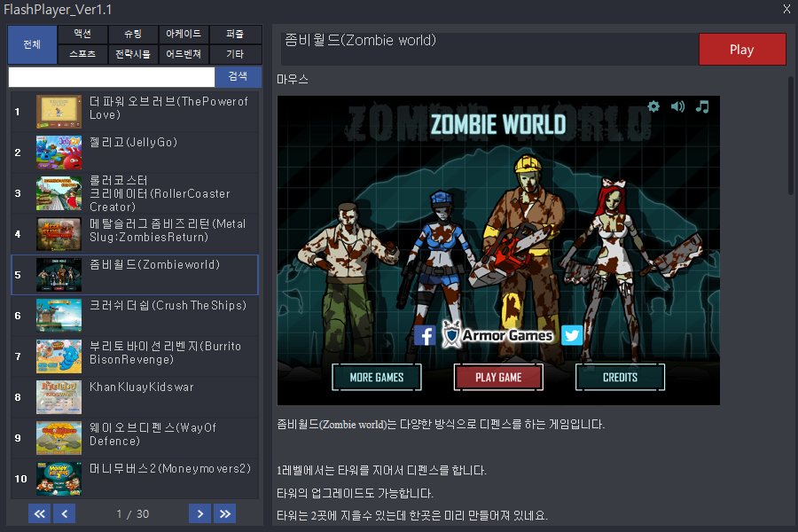The width and height of the screenshot is (798, 532).
Task: Open the Moneymovers2 thumbnail
Action: click(x=59, y=479)
